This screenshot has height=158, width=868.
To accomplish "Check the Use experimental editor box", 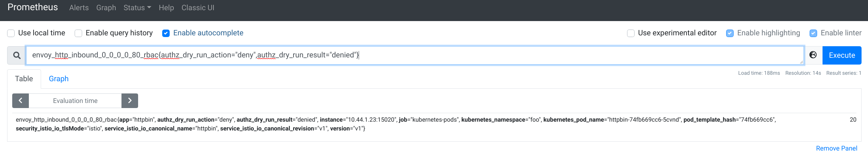I will coord(631,33).
